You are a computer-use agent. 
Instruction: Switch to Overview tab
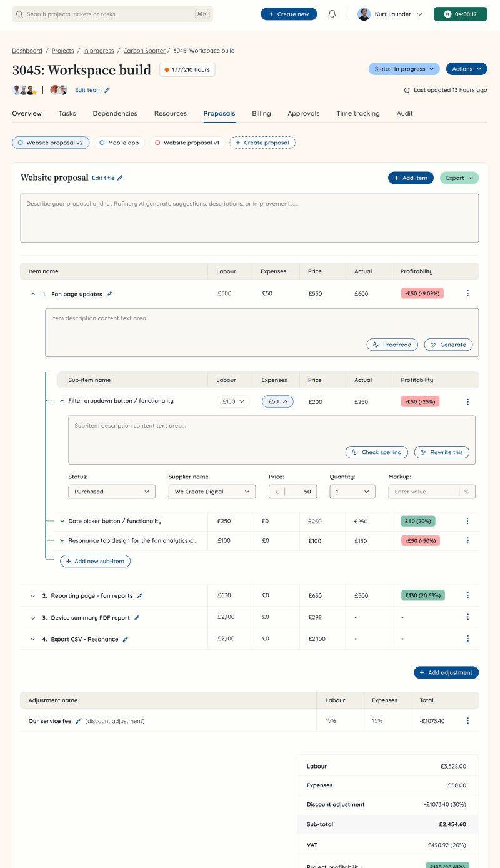(x=27, y=113)
